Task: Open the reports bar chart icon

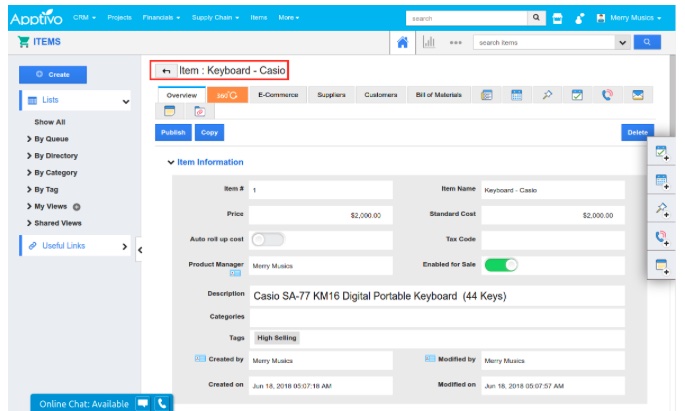Action: pos(429,42)
